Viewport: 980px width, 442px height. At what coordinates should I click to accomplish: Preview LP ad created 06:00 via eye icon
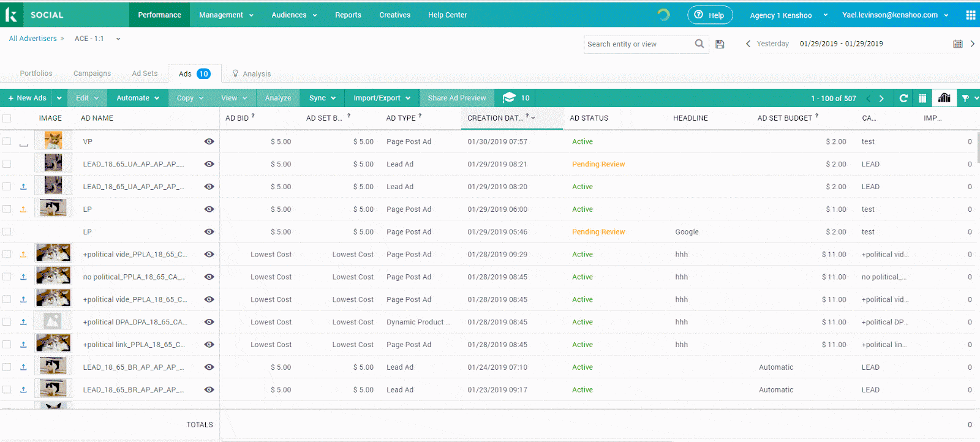(209, 209)
